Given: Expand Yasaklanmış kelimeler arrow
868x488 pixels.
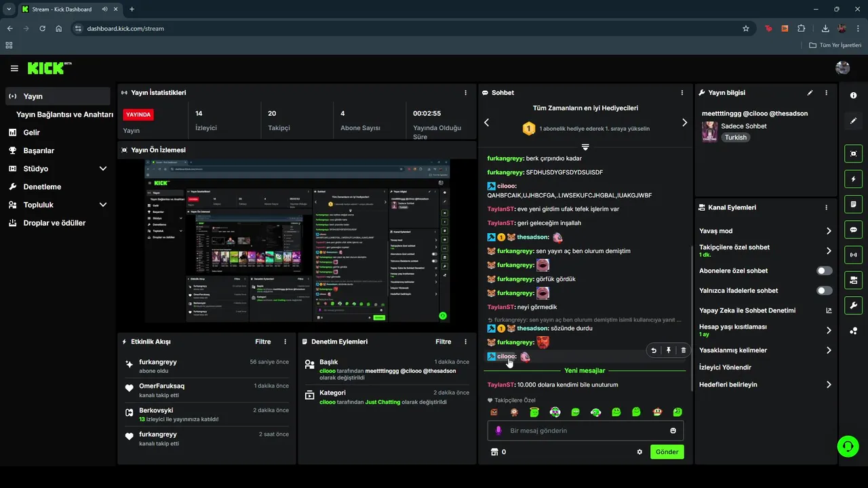Looking at the screenshot, I should pos(829,350).
